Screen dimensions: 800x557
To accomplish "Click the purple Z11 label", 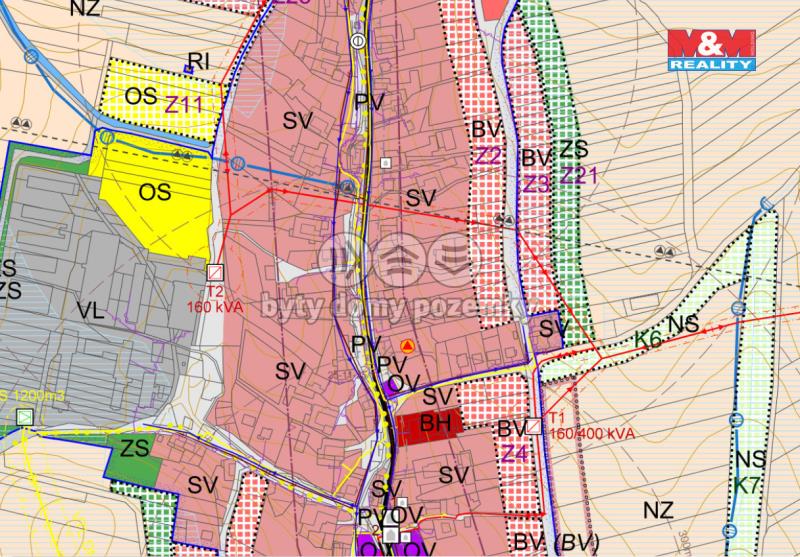I will (x=185, y=103).
